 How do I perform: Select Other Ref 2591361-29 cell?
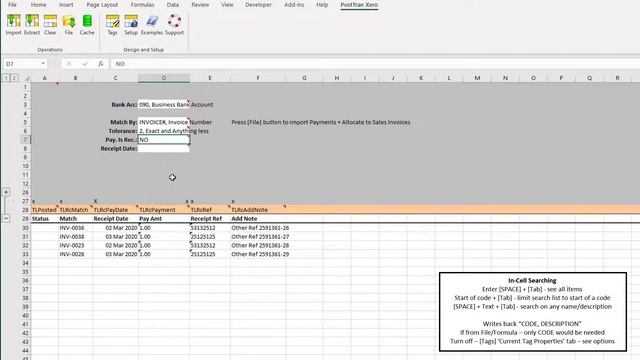(x=258, y=254)
